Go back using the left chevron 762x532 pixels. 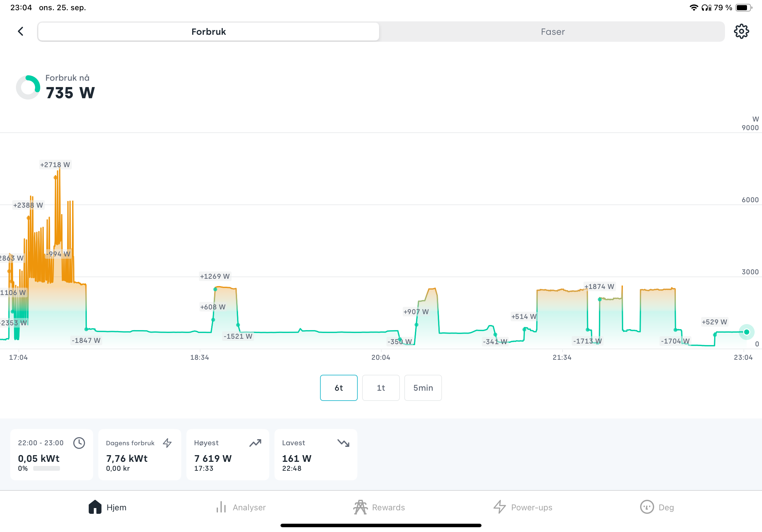pyautogui.click(x=20, y=32)
